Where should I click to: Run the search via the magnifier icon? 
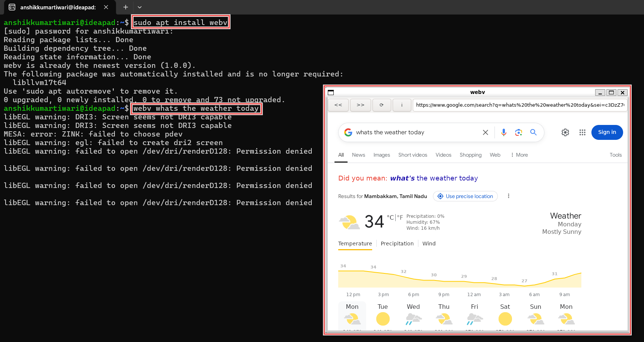pyautogui.click(x=533, y=132)
